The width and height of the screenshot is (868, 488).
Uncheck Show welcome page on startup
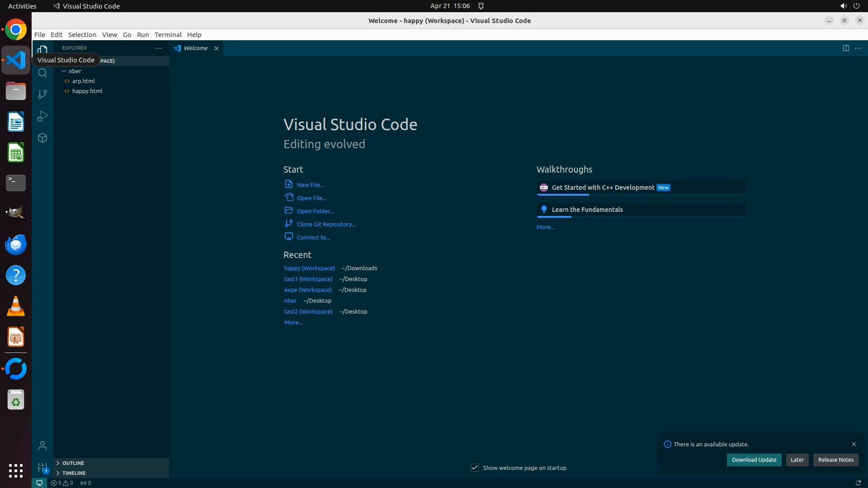(475, 468)
